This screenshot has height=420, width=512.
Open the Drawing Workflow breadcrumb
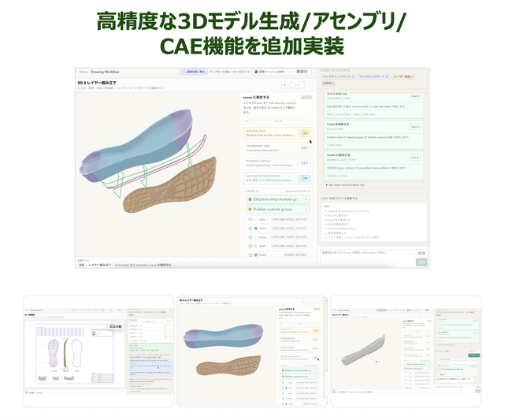105,72
